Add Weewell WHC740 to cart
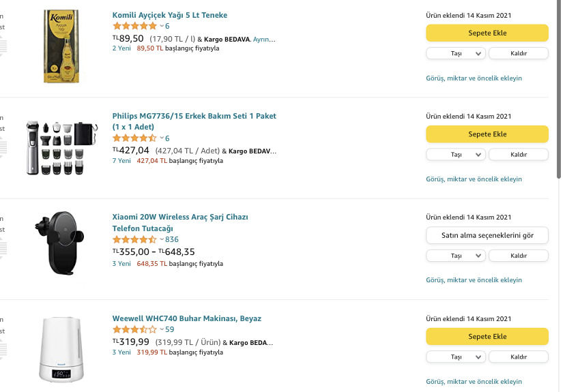Image resolution: width=565 pixels, height=392 pixels. click(x=487, y=337)
